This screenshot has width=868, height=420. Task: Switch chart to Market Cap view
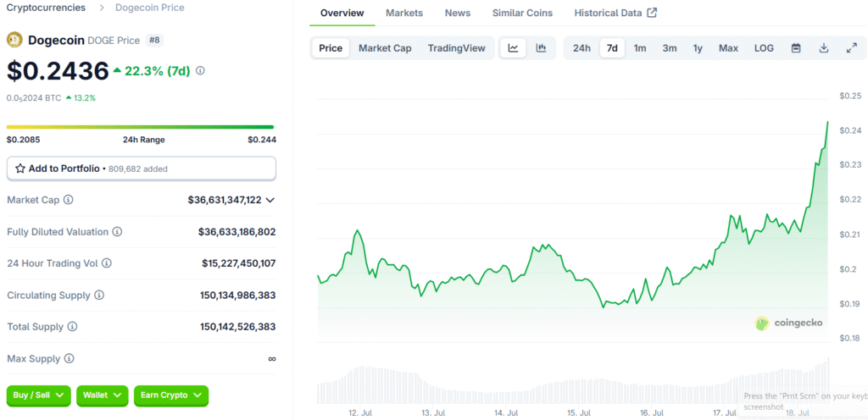click(385, 48)
